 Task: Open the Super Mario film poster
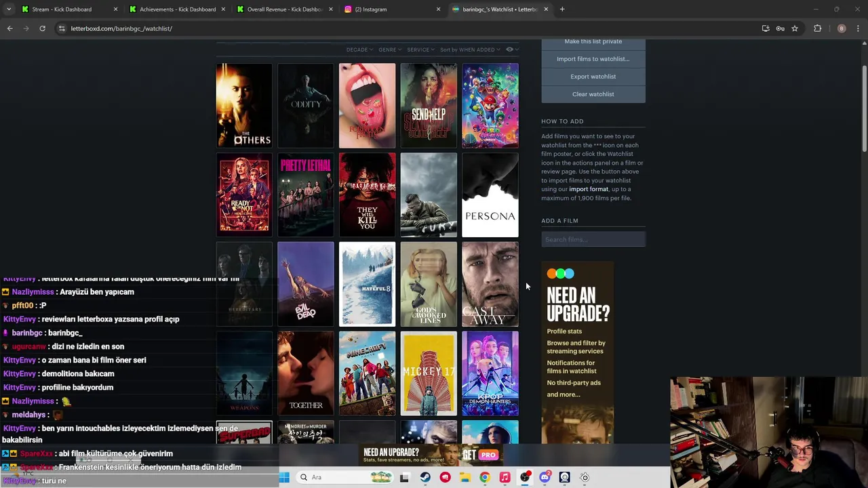[490, 106]
